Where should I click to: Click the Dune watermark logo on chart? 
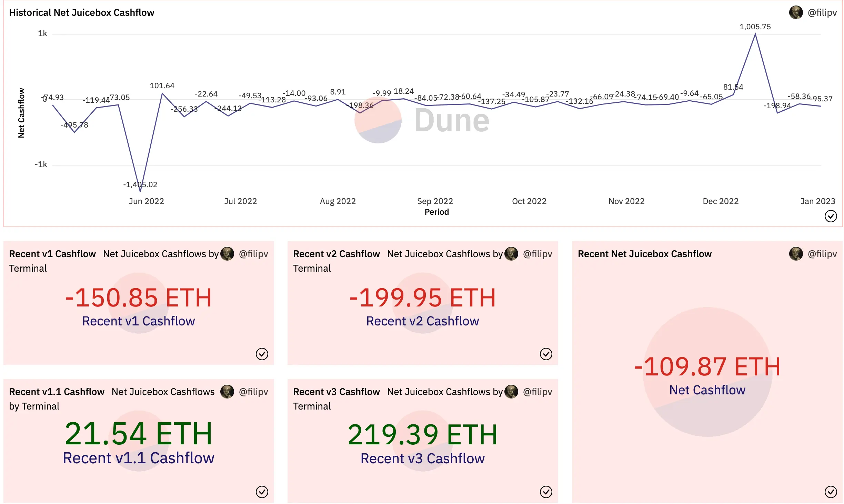click(422, 120)
